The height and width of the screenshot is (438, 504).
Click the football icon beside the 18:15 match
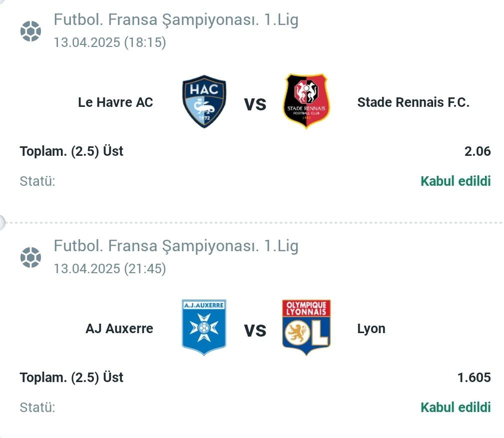coord(30,31)
